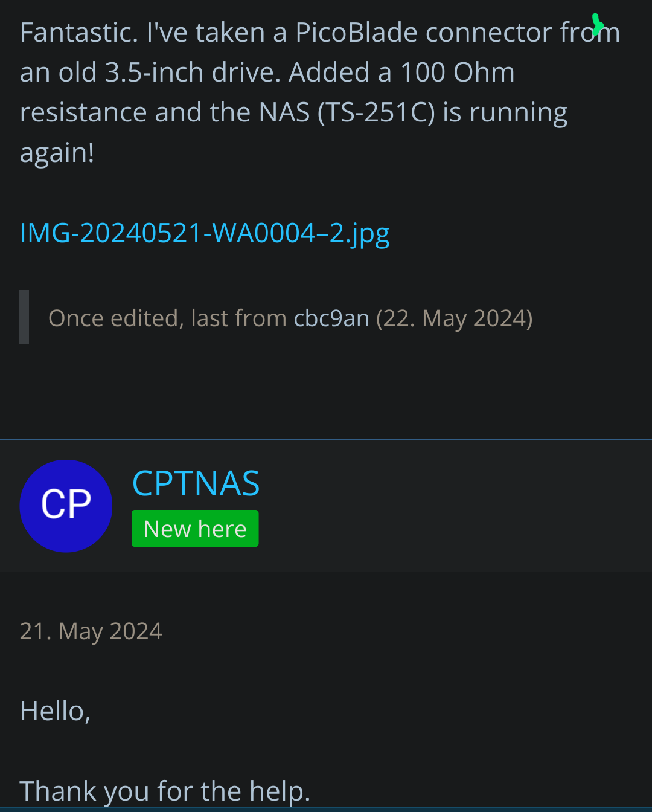Click the word again! ending the post
The image size is (652, 812).
click(x=57, y=153)
